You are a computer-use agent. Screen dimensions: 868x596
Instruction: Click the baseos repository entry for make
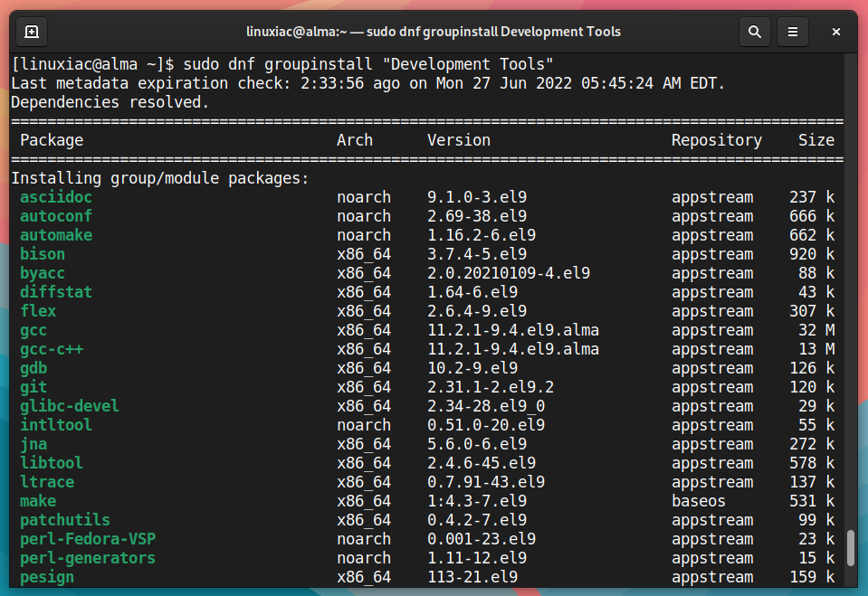(x=698, y=501)
